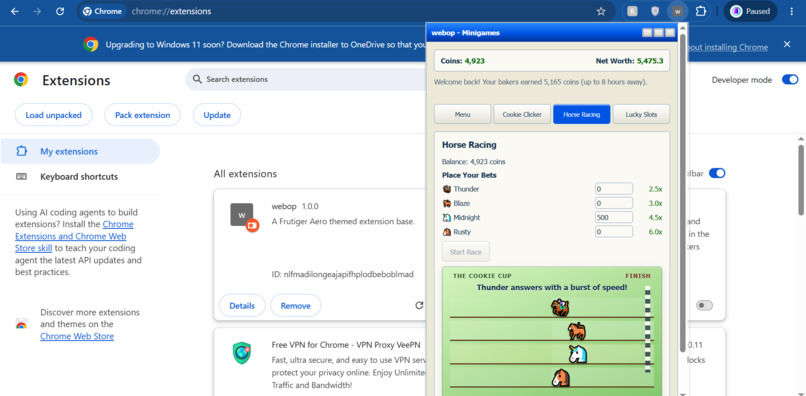Screen dimensions: 806x396
Task: Click the Blaze horse icon in the bet list
Action: pos(447,204)
